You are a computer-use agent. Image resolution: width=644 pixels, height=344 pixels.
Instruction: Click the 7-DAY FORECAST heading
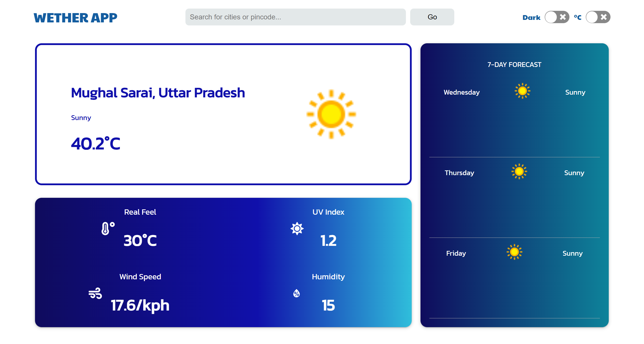tap(514, 65)
